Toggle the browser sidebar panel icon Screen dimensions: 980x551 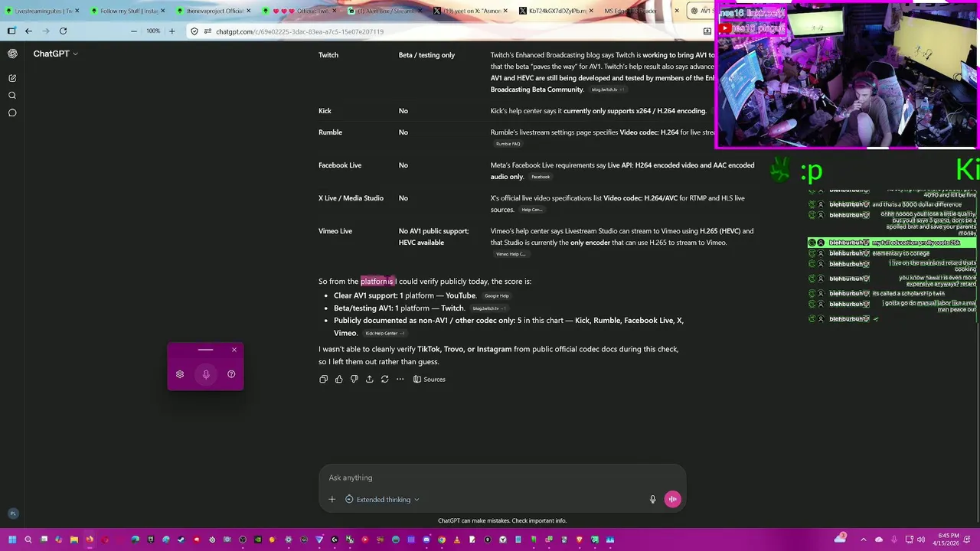[x=11, y=31]
